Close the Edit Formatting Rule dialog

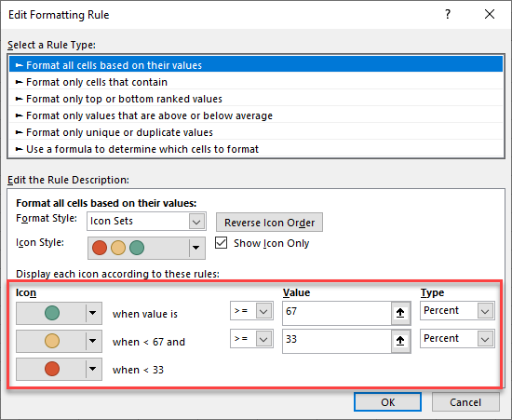(x=490, y=14)
